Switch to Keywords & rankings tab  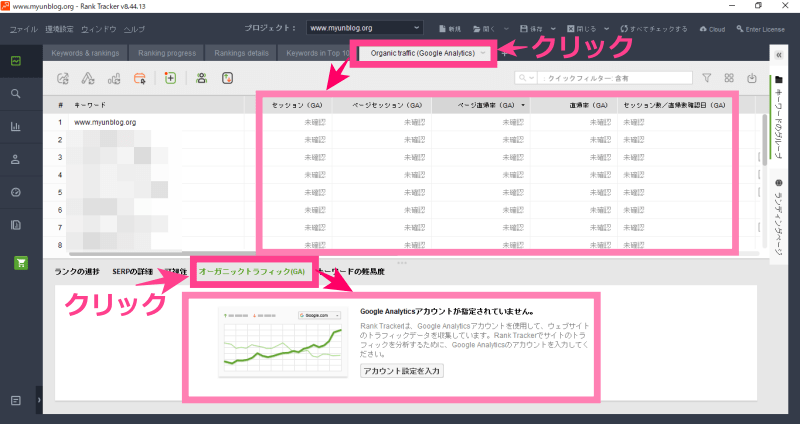coord(85,53)
